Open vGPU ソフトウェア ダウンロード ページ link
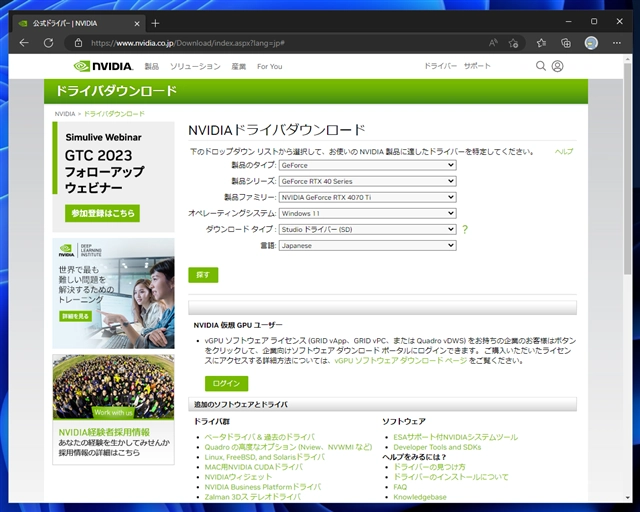The image size is (640, 512). [x=400, y=361]
